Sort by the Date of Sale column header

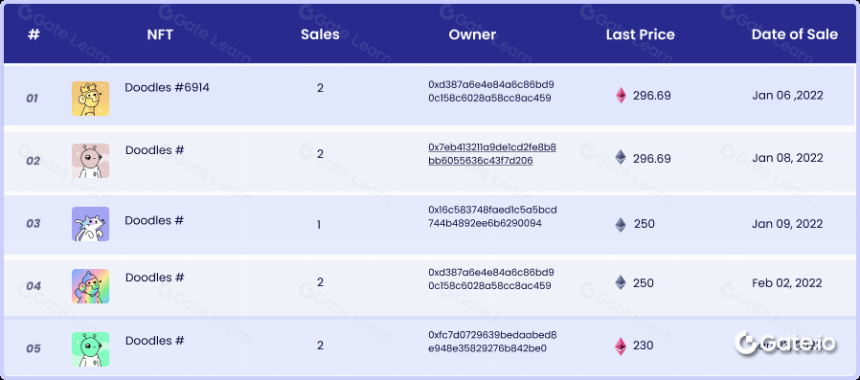coord(795,35)
